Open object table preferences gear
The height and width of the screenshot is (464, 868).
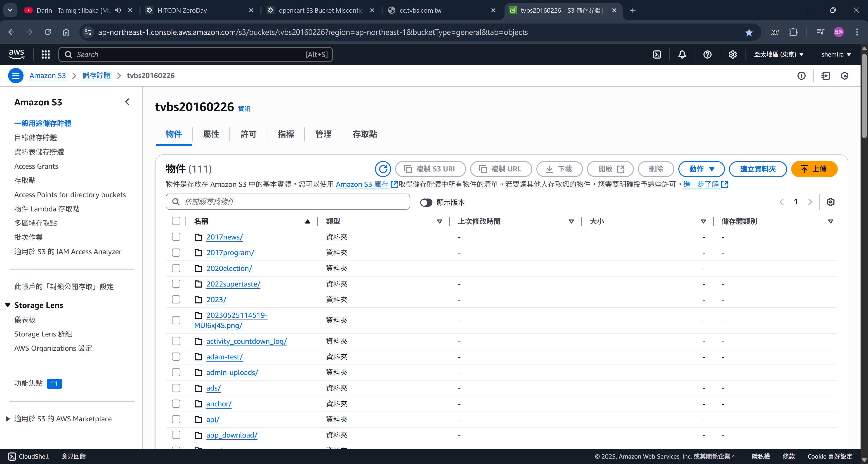[831, 202]
